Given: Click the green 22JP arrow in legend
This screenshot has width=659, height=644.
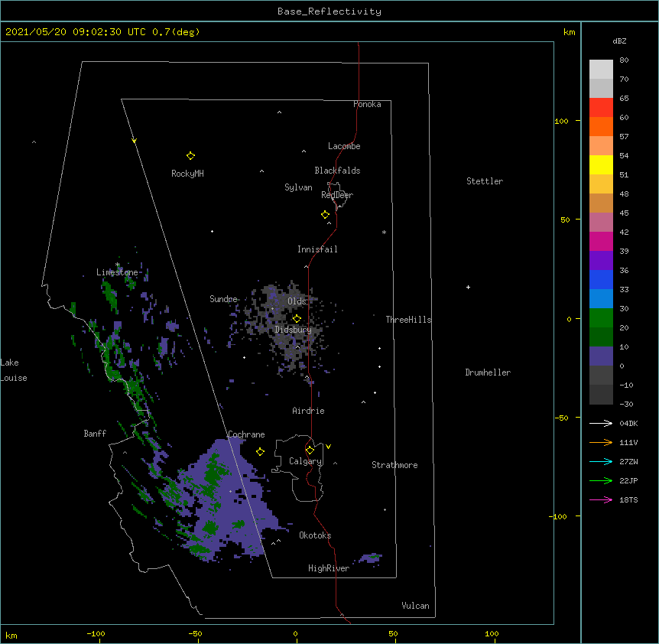Looking at the screenshot, I should pos(601,480).
